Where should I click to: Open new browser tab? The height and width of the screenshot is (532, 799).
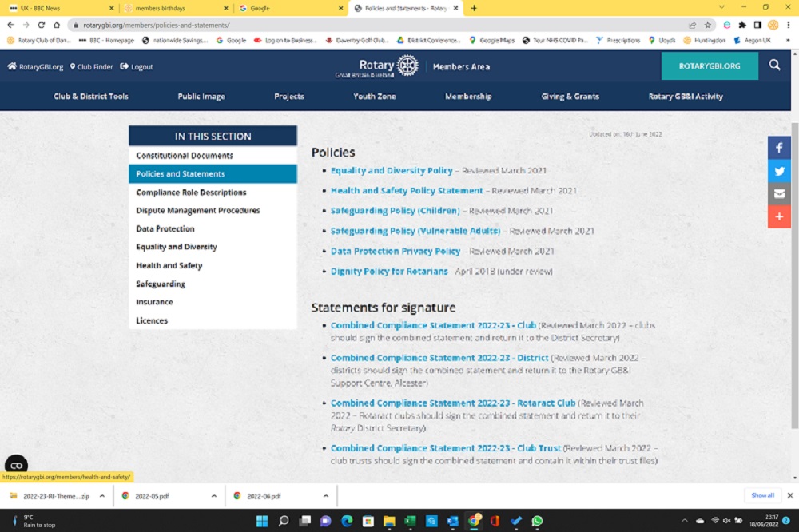point(474,8)
